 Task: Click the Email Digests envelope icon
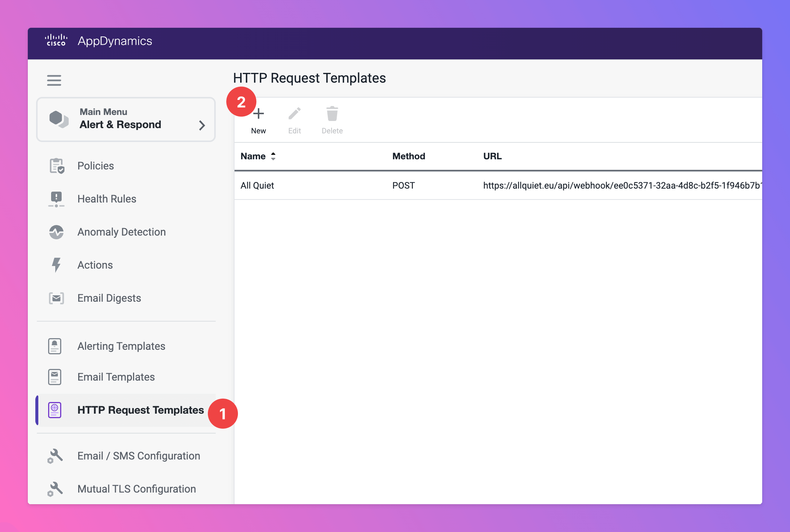[56, 298]
